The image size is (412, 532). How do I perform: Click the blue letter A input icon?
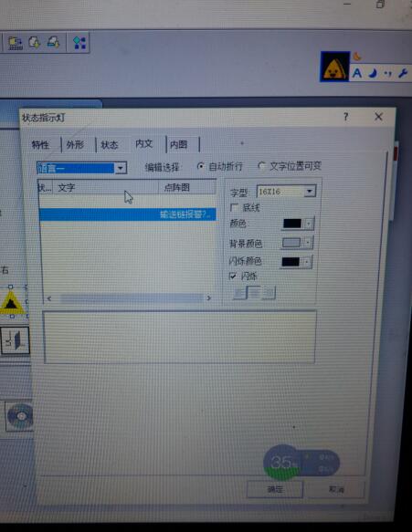pyautogui.click(x=356, y=73)
